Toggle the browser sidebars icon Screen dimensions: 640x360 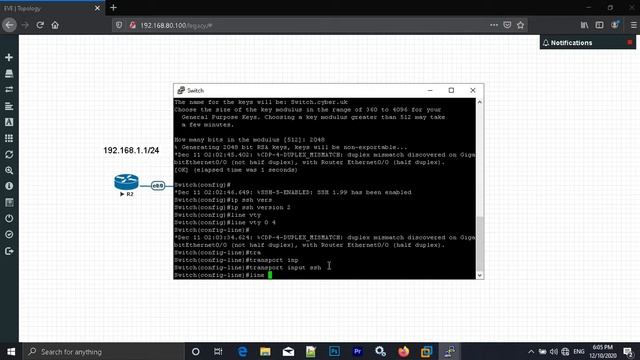(x=599, y=25)
